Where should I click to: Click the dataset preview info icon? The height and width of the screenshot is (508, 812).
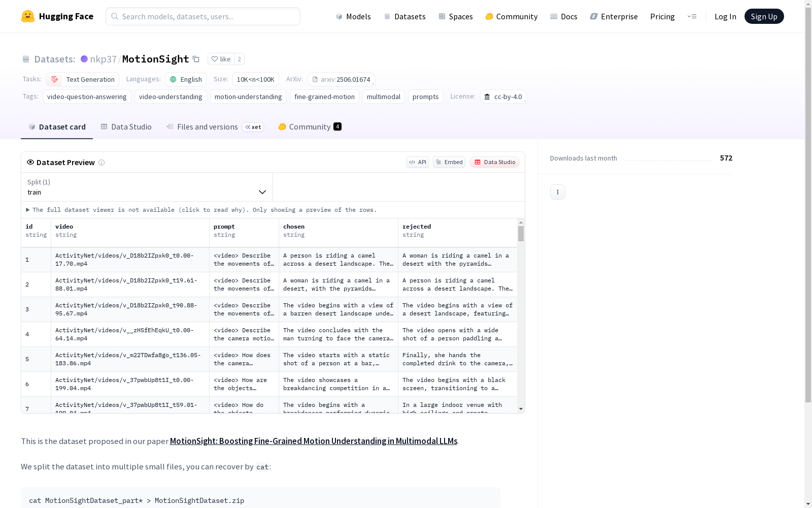tap(101, 163)
